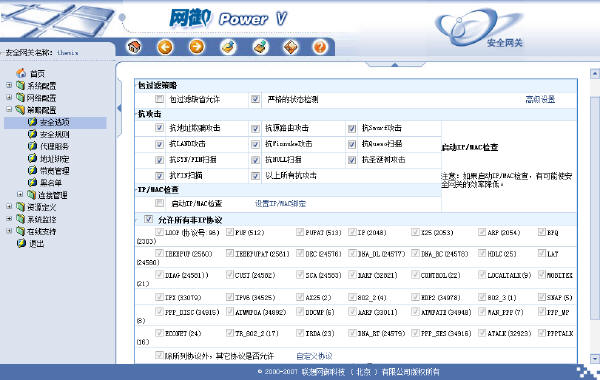Collapse the 策略配置 tree node
The image size is (600, 380).
pos(9,109)
